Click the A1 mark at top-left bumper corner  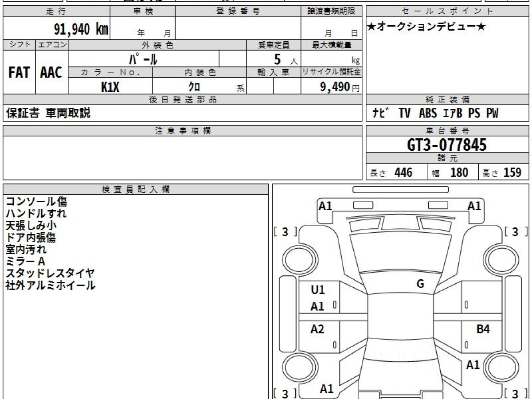(x=325, y=206)
